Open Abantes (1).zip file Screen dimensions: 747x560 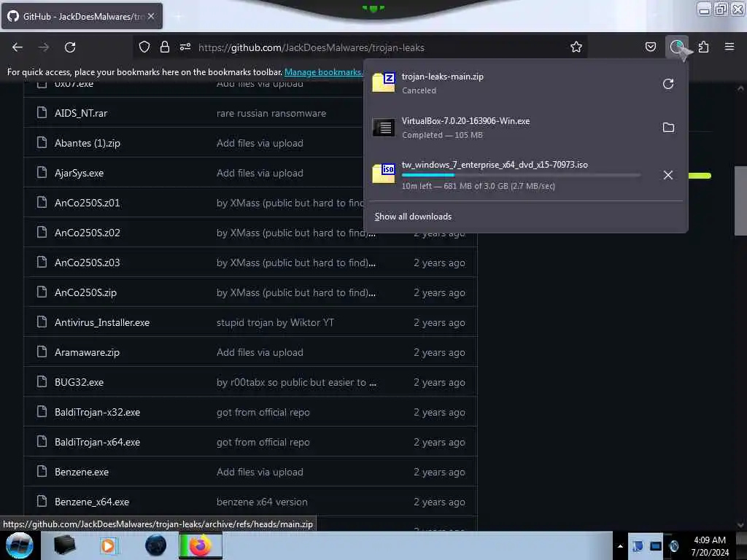88,144
